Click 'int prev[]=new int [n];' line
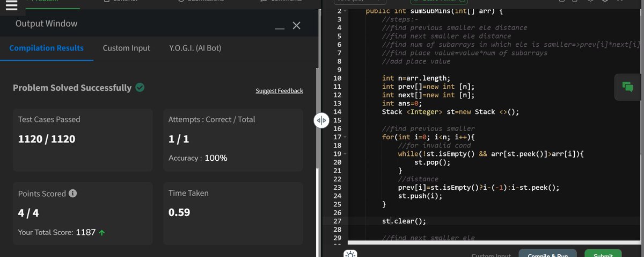The height and width of the screenshot is (257, 644). click(x=428, y=87)
